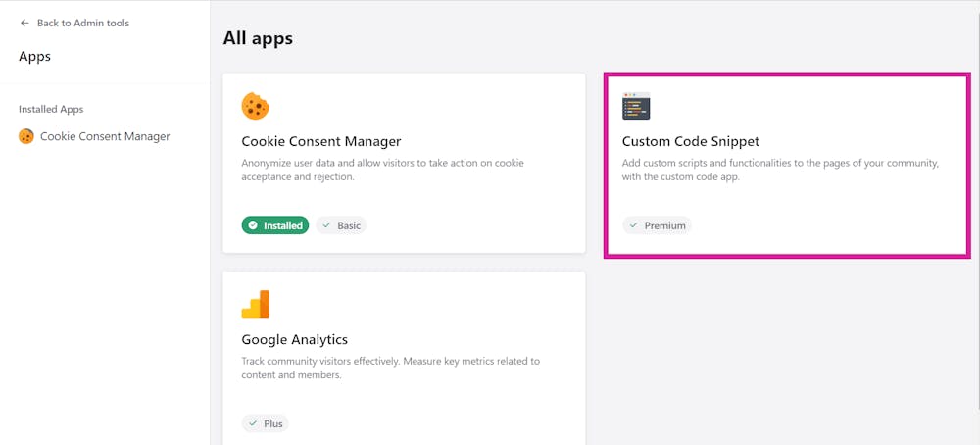Select Cookie Consent Manager in sidebar
The height and width of the screenshot is (445, 980).
[x=105, y=137]
